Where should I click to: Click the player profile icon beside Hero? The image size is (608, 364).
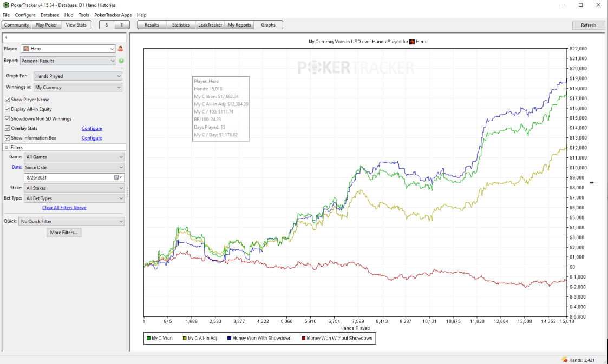tap(120, 49)
